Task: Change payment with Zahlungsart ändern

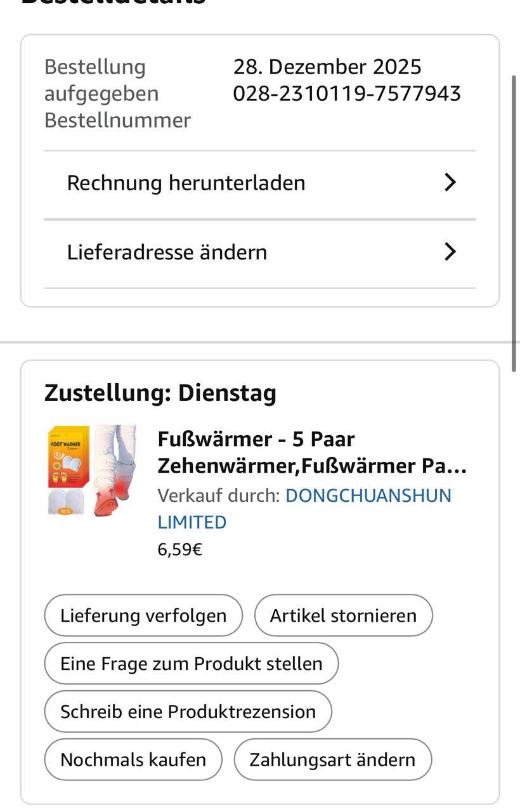Action: 332,759
